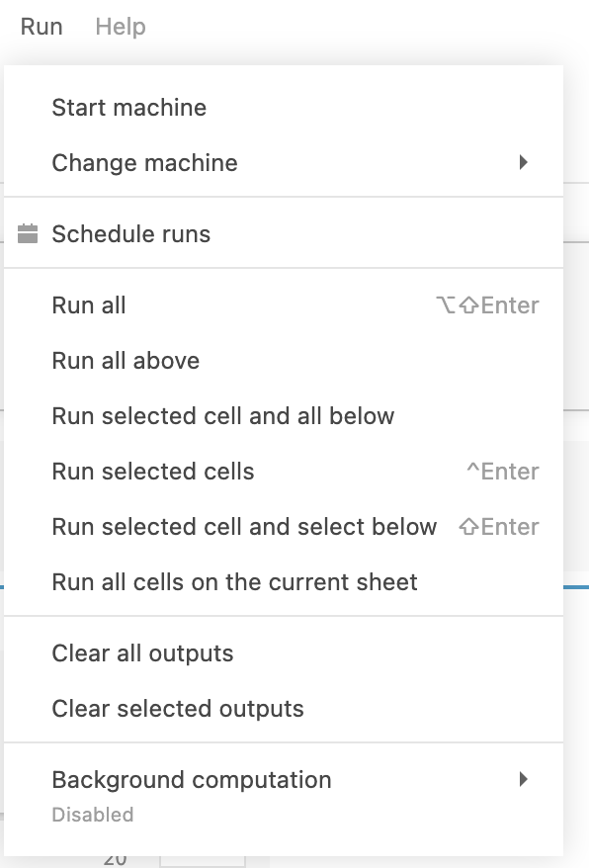Open the Run menu

[x=41, y=27]
